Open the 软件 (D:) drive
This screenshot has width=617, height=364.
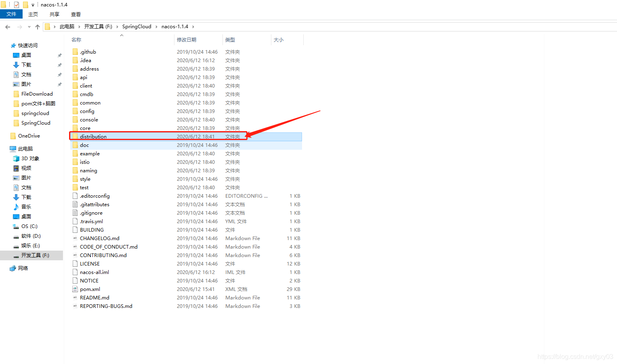[31, 236]
